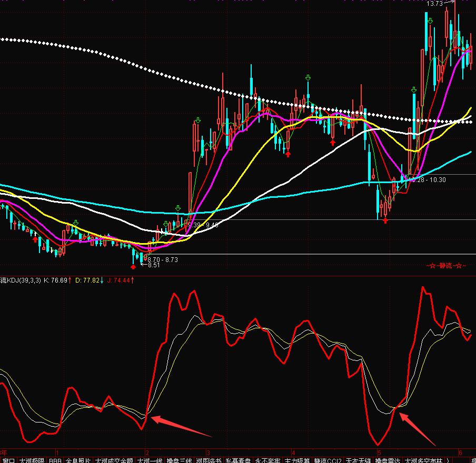Click the 8.70 - 8.73 gap label
476x463 pixels.
163,259
